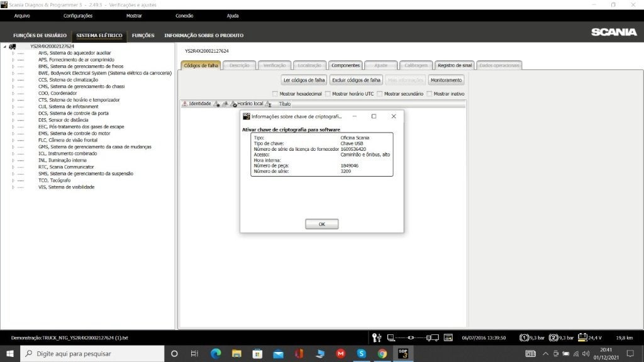Open the Conexão menu
This screenshot has width=644, height=362.
[x=184, y=16]
